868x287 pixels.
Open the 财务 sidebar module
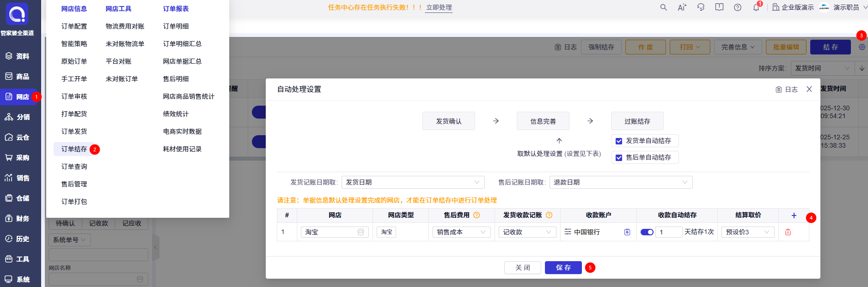pos(18,219)
